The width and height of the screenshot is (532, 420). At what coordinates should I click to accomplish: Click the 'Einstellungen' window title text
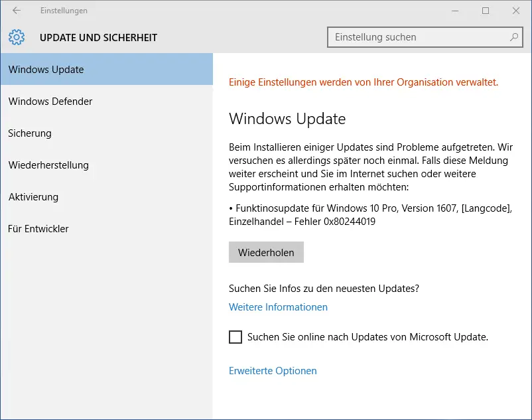point(64,11)
